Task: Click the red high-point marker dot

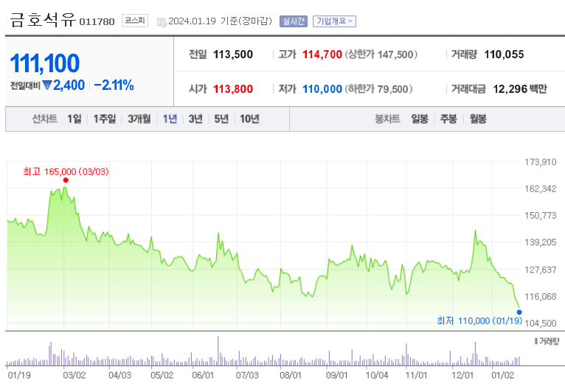Action: point(66,180)
